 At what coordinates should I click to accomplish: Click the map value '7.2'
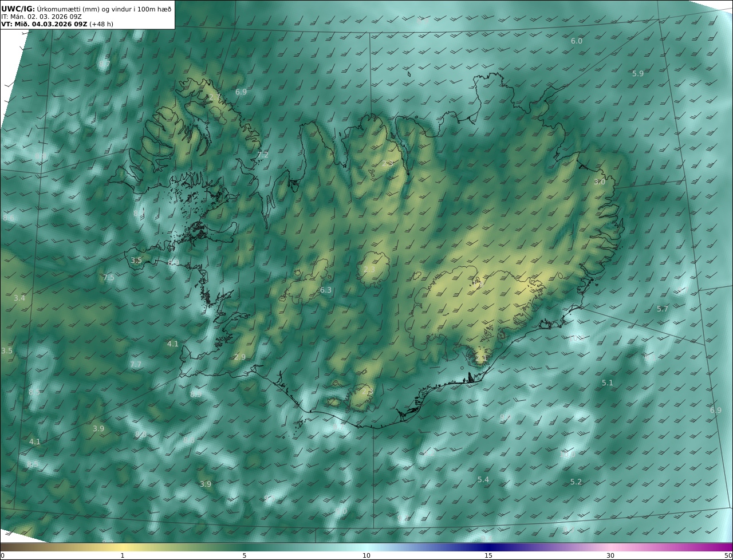pyautogui.click(x=263, y=155)
